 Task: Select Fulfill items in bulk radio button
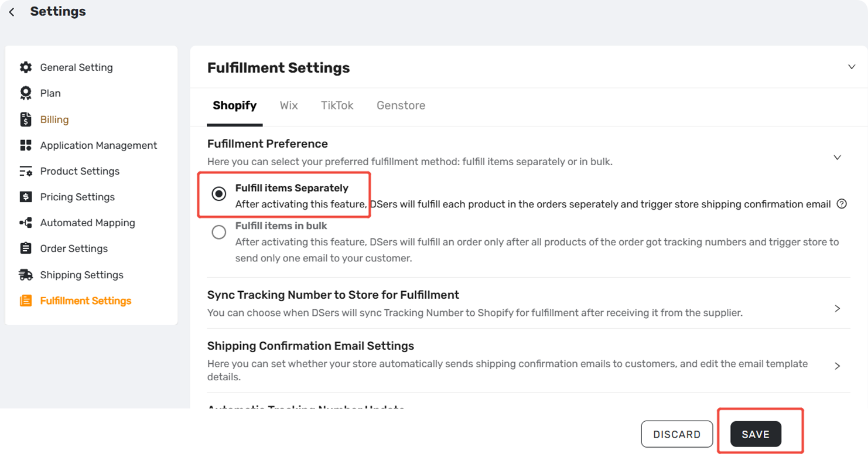(219, 232)
